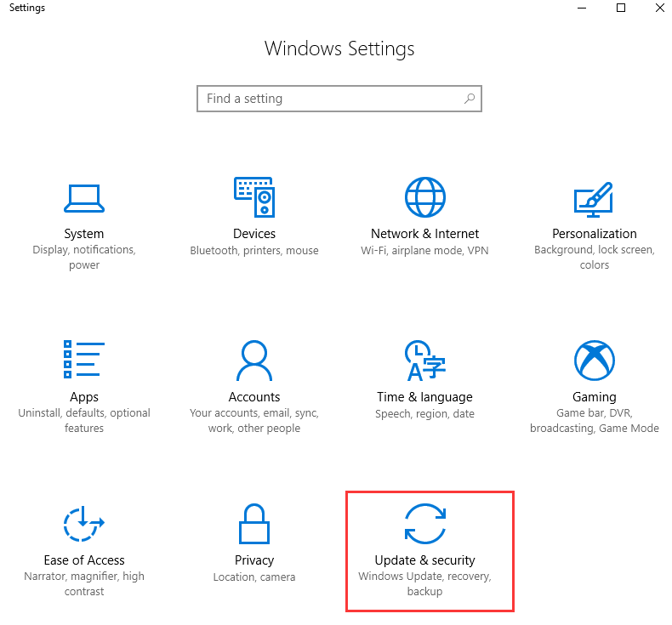Viewport: 672px width, 625px height.
Task: Click 'Narrator, magnifier, high contrast' text
Action: pos(84,584)
